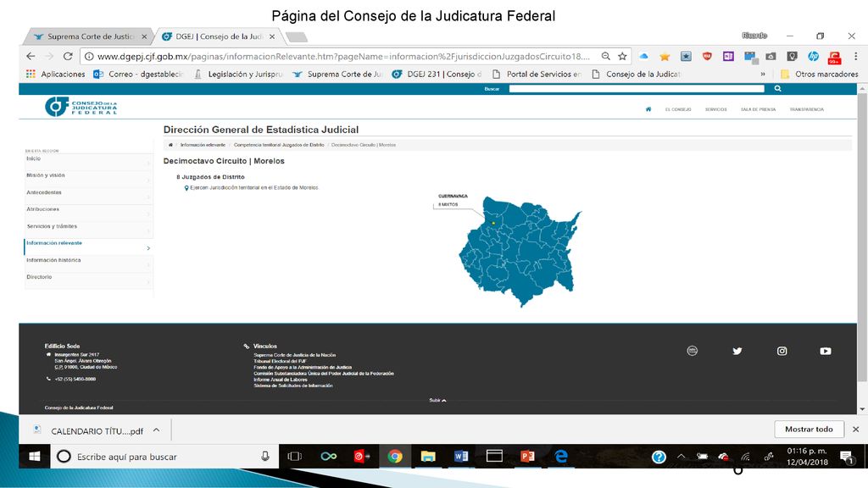Screen dimensions: 868x488
Task: Click the HP extension icon
Action: pyautogui.click(x=813, y=57)
